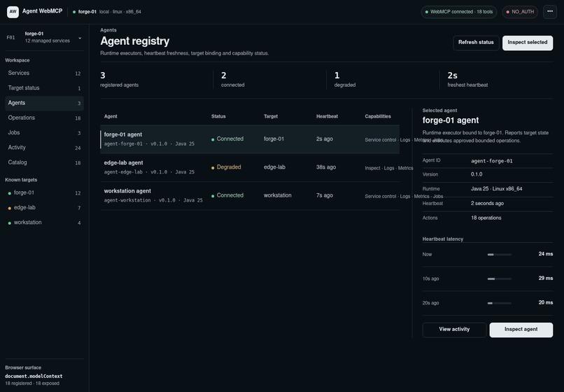Click the Refresh status button
This screenshot has width=564, height=392.
coord(476,43)
